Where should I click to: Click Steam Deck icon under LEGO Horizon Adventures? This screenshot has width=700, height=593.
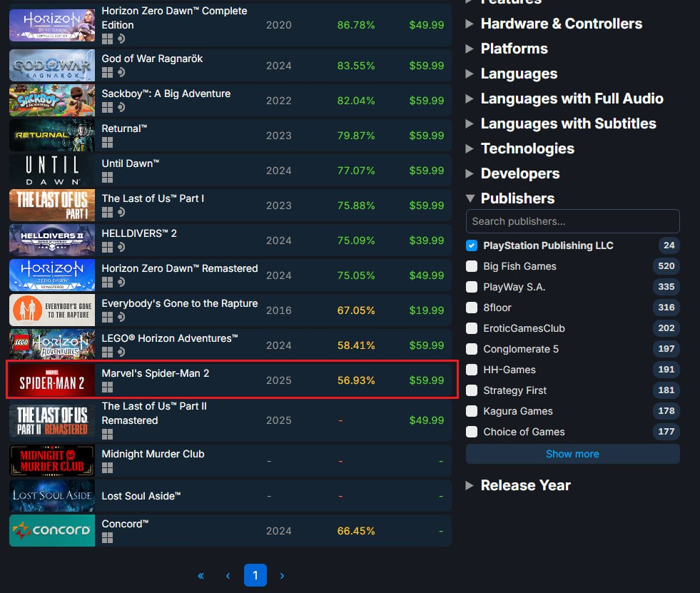[121, 352]
